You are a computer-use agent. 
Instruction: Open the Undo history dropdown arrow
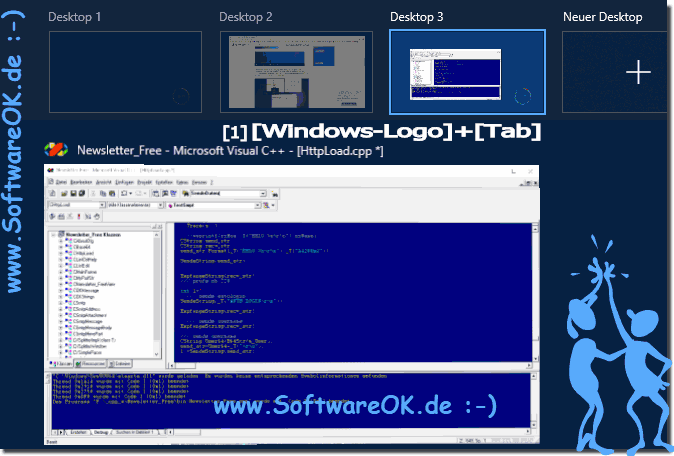(130, 193)
